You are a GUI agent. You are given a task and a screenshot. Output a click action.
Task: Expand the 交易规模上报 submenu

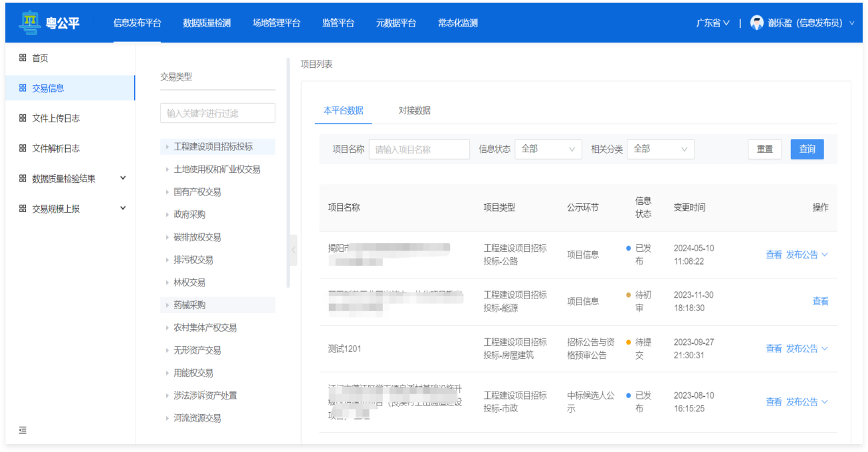click(122, 208)
